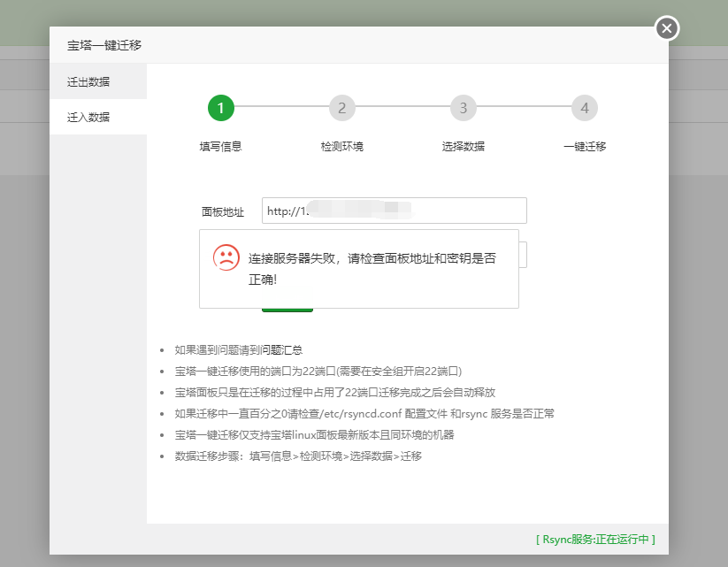Click the 宝塔一键迁移 dialog title
This screenshot has width=728, height=567.
[104, 45]
